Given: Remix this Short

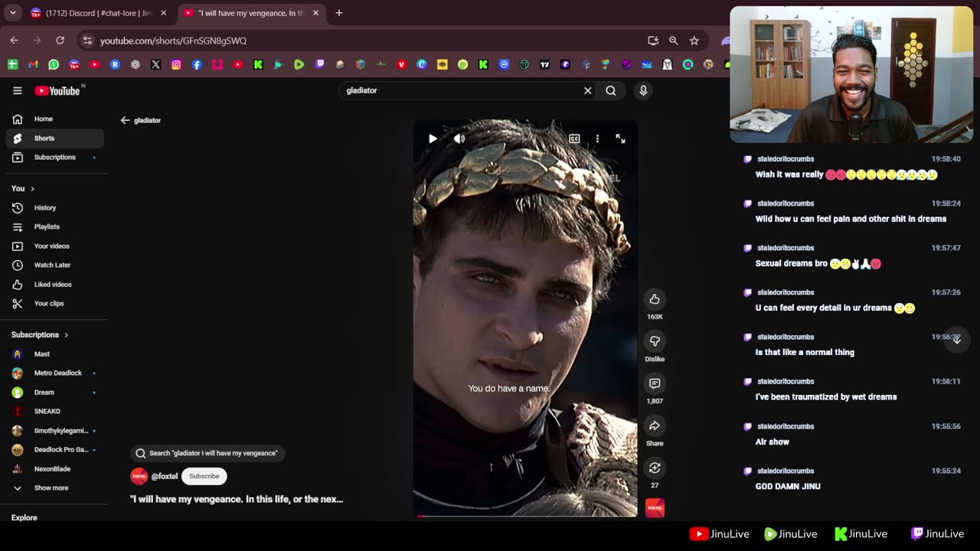Looking at the screenshot, I should pyautogui.click(x=655, y=468).
